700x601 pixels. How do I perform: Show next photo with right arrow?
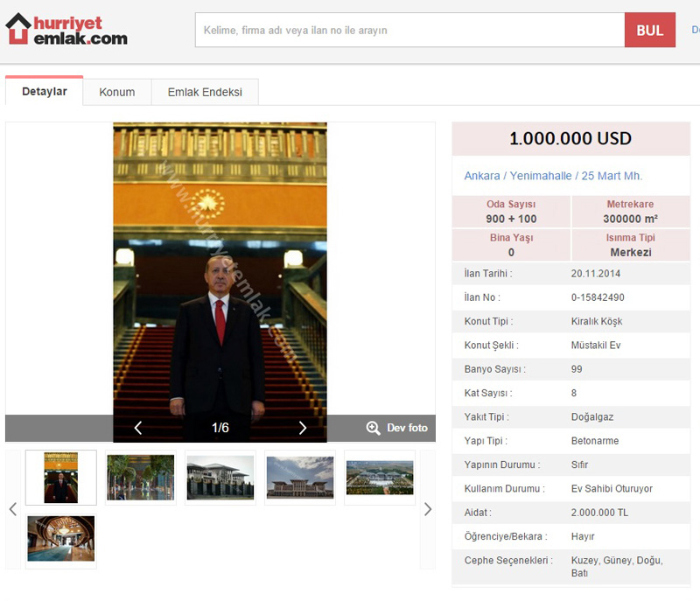pos(303,428)
